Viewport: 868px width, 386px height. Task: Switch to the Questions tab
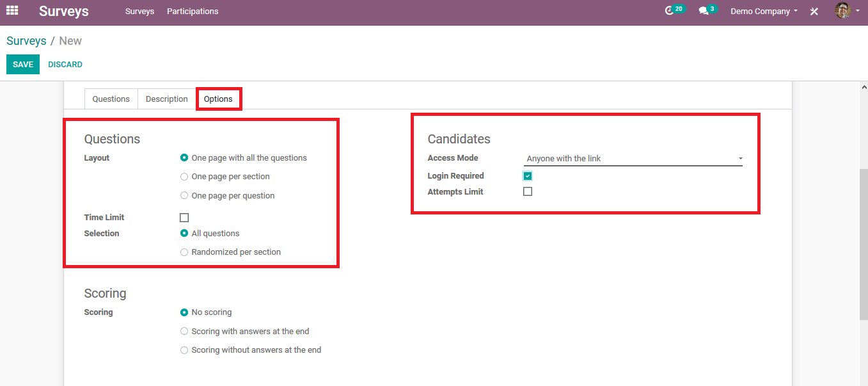tap(111, 99)
